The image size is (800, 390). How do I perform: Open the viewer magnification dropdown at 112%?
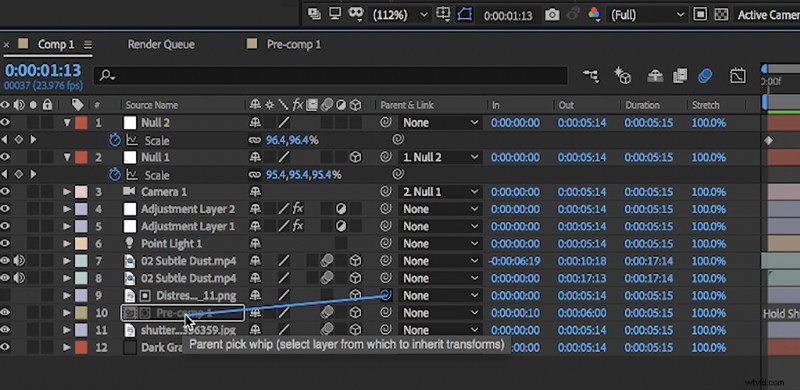pyautogui.click(x=400, y=15)
